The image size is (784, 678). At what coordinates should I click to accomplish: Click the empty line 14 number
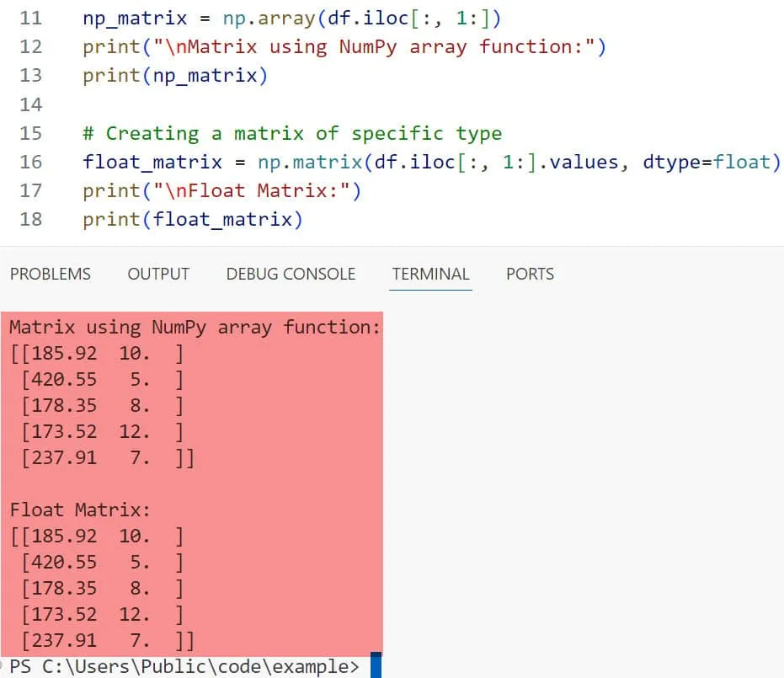30,104
